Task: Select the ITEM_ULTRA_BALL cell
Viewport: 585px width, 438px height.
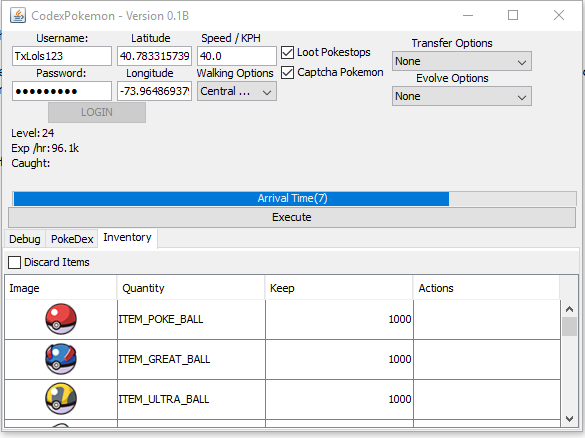Action: point(191,399)
